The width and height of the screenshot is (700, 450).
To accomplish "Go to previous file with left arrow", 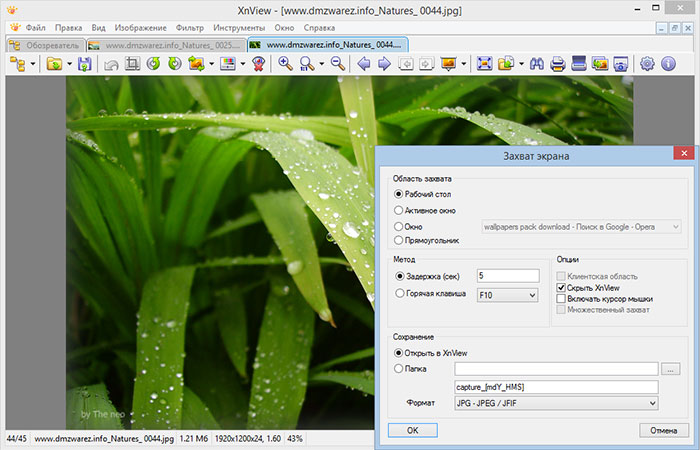I will [364, 64].
